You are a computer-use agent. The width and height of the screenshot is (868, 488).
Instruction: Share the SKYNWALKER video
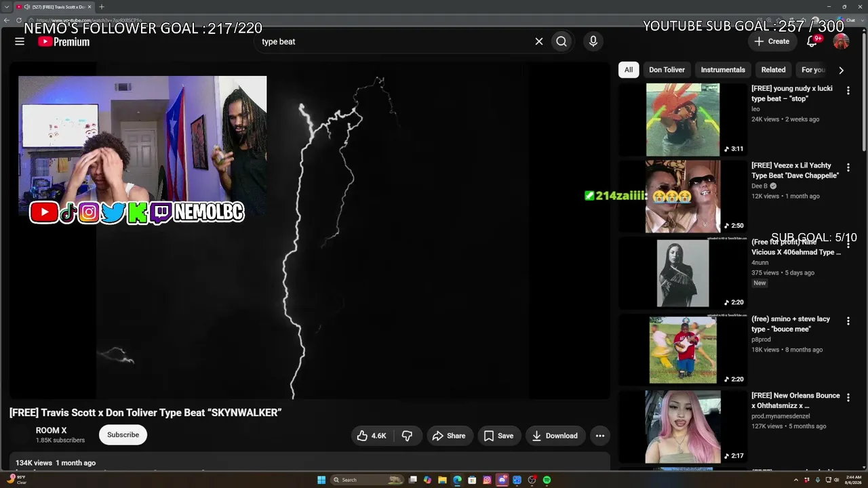[449, 436]
